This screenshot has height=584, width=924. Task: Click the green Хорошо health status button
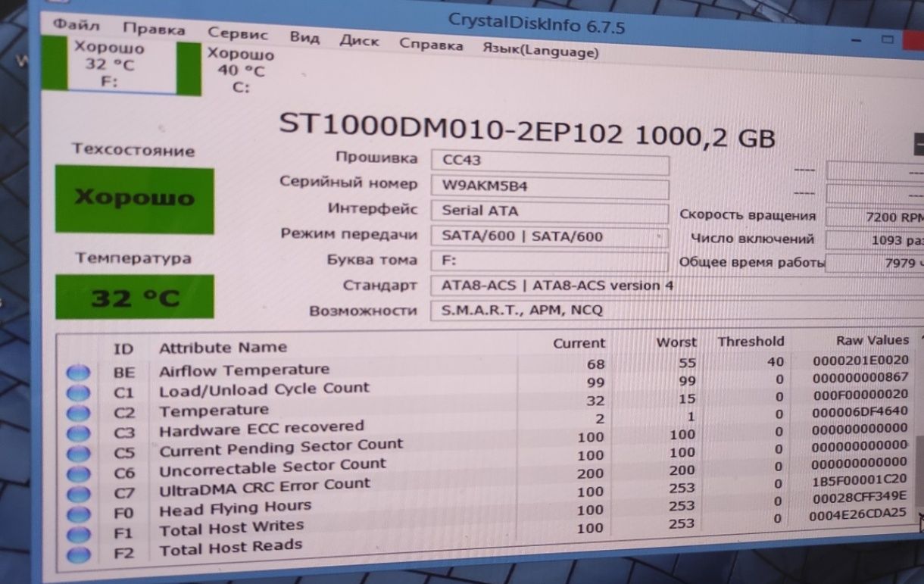click(x=134, y=199)
